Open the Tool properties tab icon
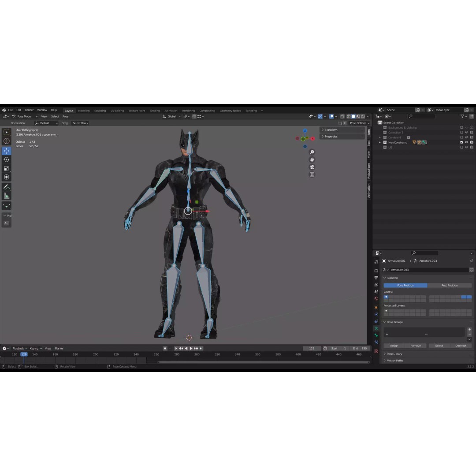 [376, 262]
